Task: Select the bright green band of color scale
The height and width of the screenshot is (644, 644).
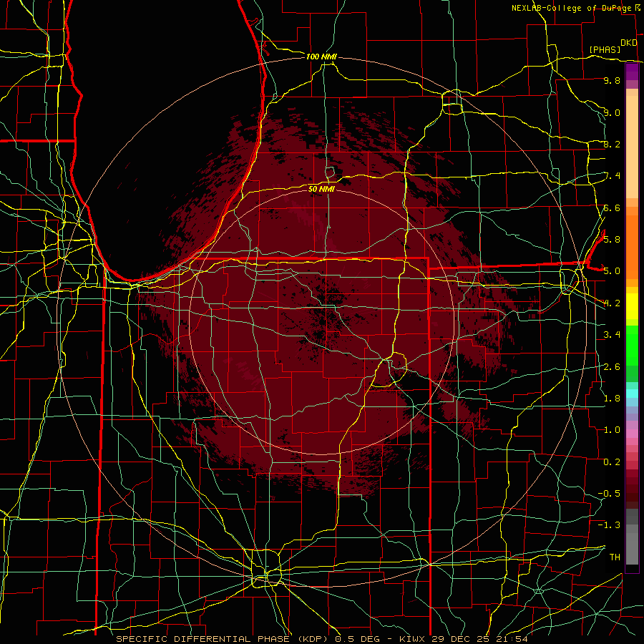Action: (632, 346)
